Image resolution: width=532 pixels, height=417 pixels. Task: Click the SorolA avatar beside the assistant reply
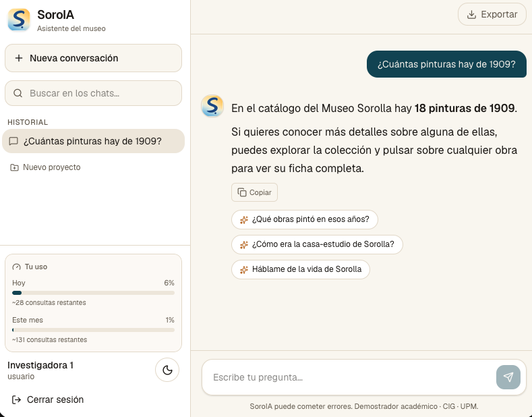click(212, 106)
